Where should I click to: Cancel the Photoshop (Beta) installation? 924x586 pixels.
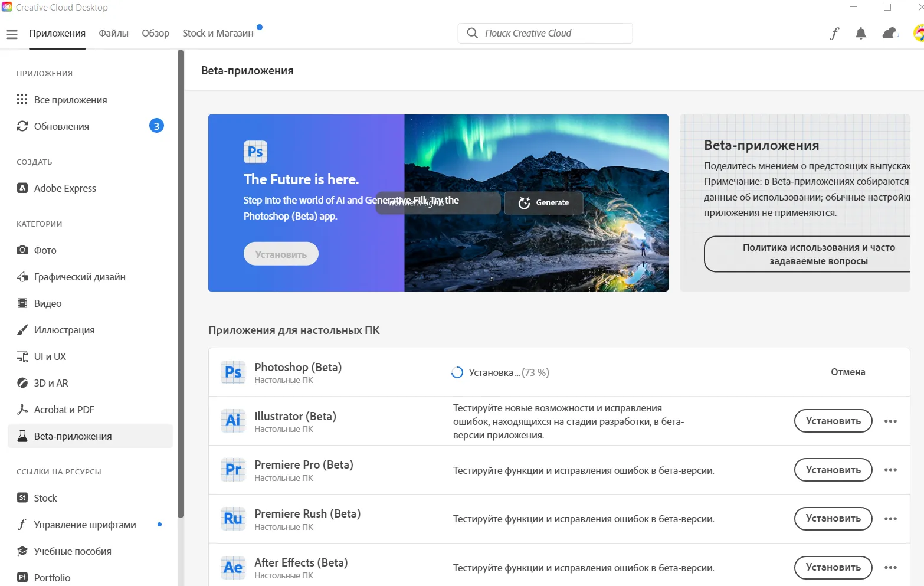click(x=848, y=372)
